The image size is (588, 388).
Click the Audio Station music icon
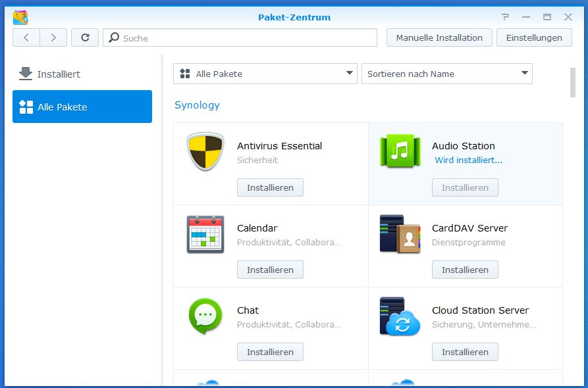pos(400,151)
